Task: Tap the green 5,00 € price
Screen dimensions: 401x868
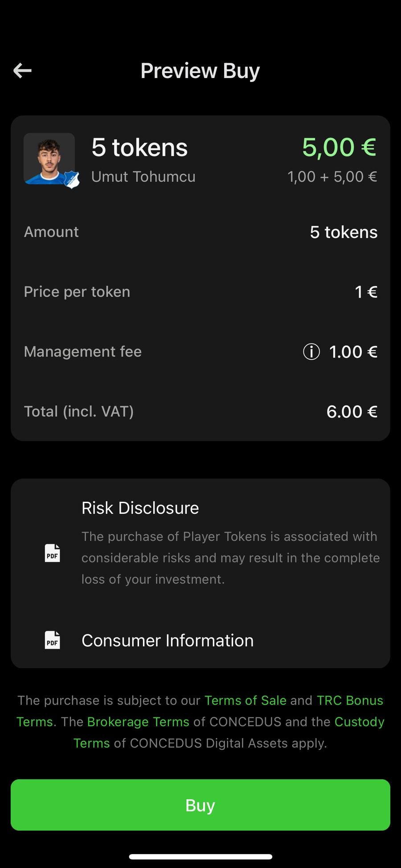Action: tap(339, 147)
